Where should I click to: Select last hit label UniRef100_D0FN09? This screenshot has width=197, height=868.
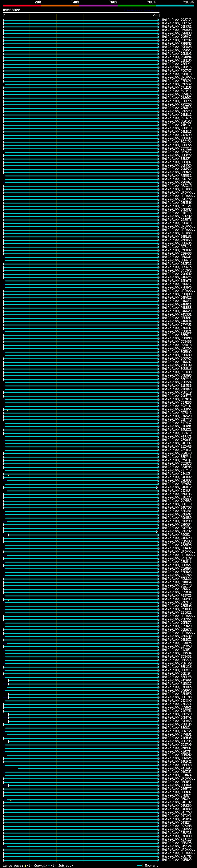[x=177, y=860]
